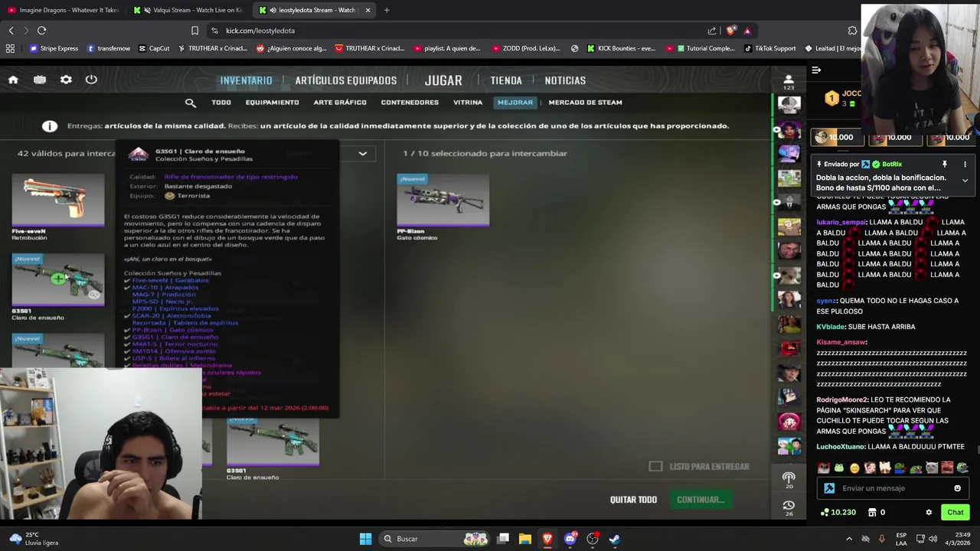Switch to Imagine Dragons browser tab
The height and width of the screenshot is (551, 980).
click(x=64, y=10)
